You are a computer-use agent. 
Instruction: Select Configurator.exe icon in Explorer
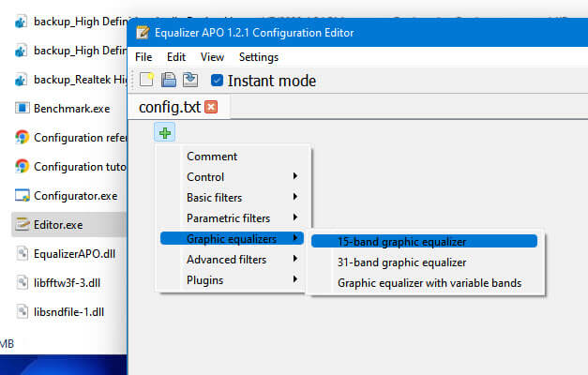pyautogui.click(x=22, y=195)
